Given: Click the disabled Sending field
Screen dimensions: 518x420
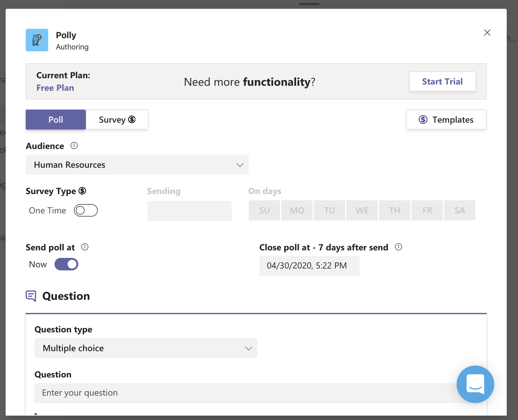Looking at the screenshot, I should [189, 211].
